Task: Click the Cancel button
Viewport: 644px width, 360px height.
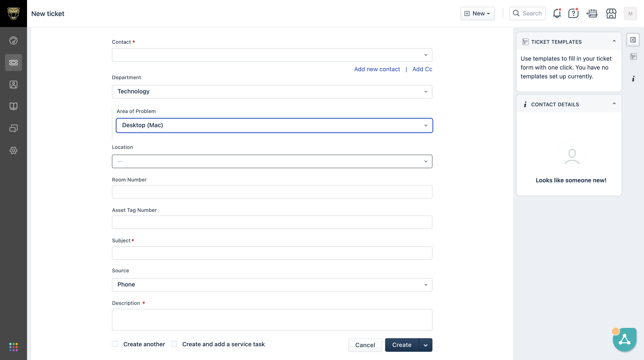Action: pyautogui.click(x=365, y=345)
